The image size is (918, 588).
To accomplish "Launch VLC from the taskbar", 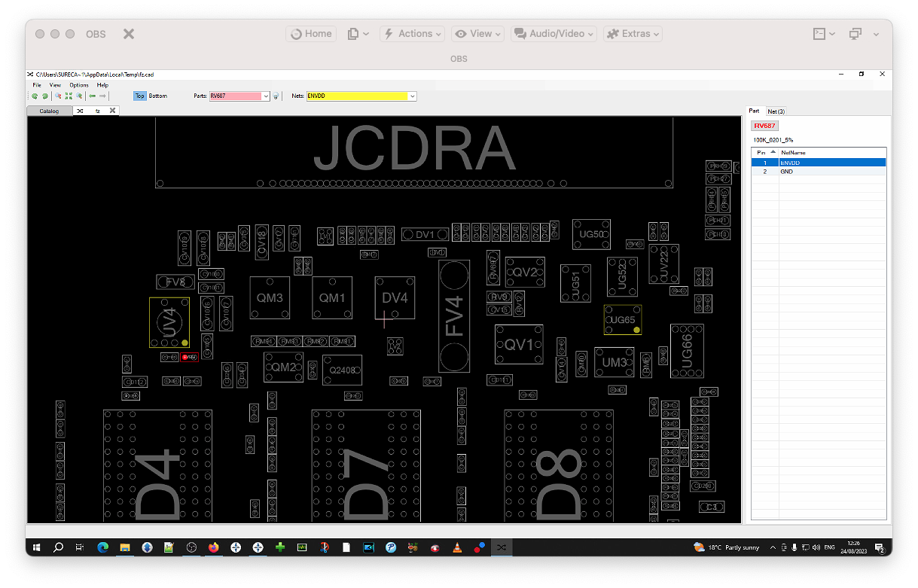I will pos(457,547).
